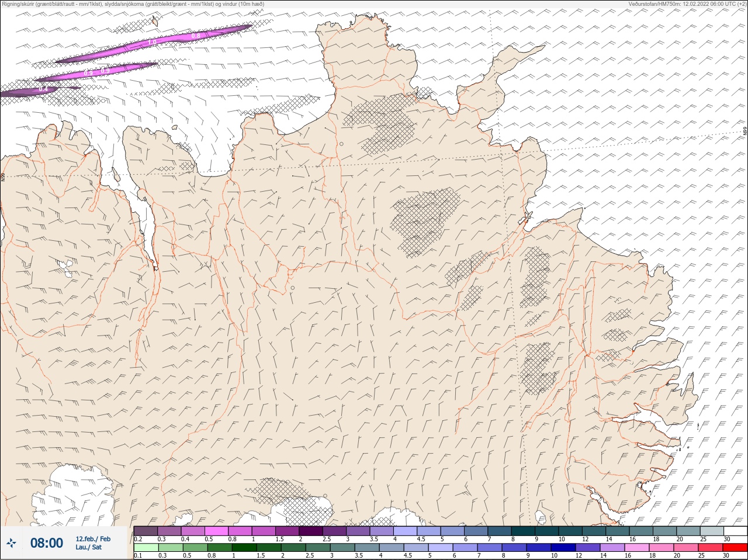
Task: Select the top legend swatch between 8 and 9
Action: tap(524, 531)
